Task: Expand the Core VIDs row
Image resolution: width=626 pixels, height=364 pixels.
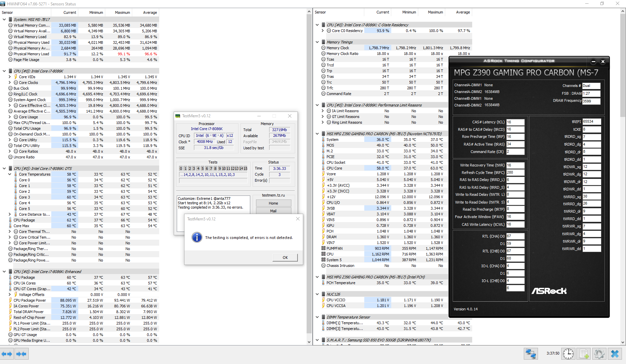Action: pyautogui.click(x=10, y=77)
